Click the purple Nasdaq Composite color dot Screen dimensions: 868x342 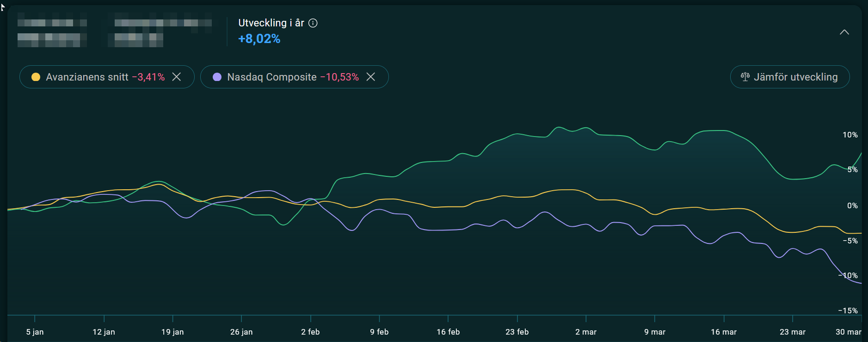pyautogui.click(x=217, y=77)
